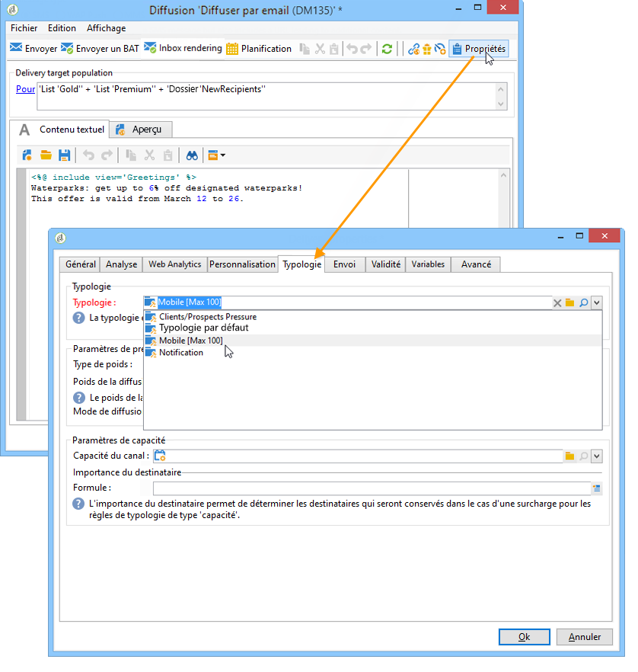638x672 pixels.
Task: Open the Propriétés button
Action: click(479, 49)
